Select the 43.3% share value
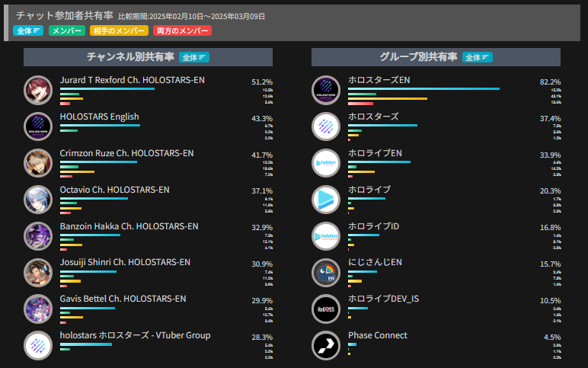588x368 pixels. pyautogui.click(x=262, y=119)
